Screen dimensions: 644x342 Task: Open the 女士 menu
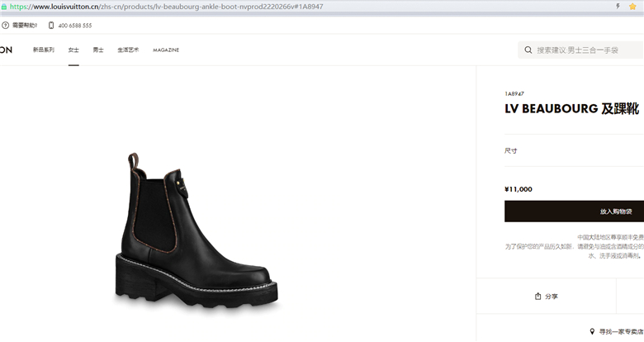[73, 50]
